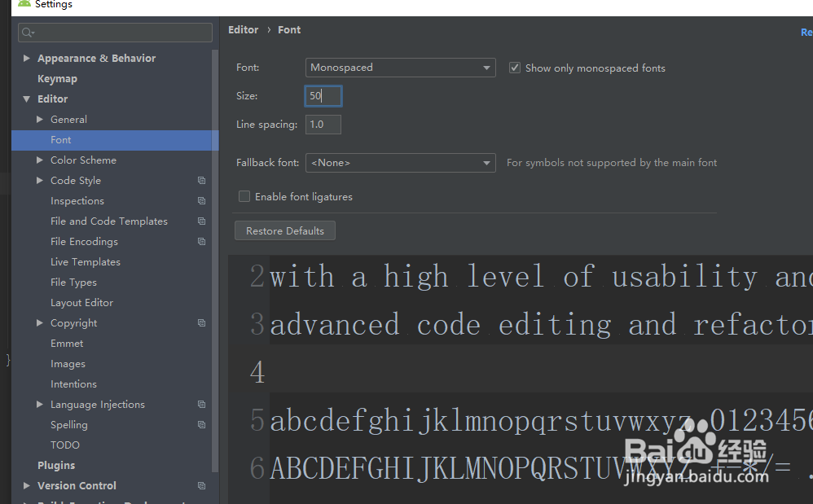This screenshot has height=504, width=813.
Task: Enable font ligatures checkbox
Action: pos(244,196)
